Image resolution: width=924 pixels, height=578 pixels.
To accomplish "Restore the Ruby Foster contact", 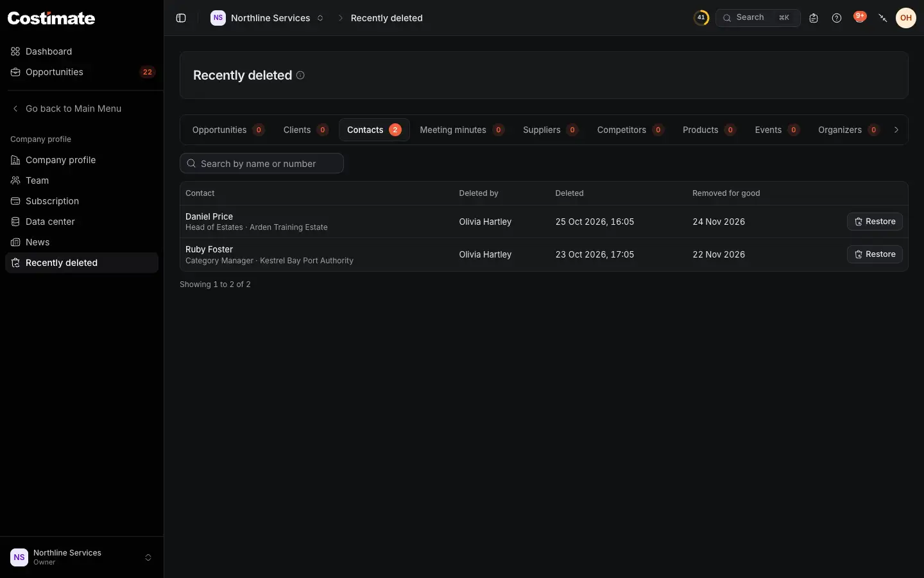I will point(875,254).
